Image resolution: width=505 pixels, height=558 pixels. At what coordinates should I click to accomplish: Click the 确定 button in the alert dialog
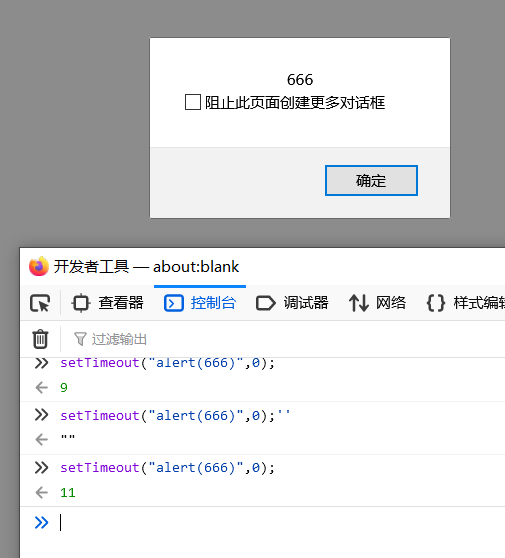click(371, 180)
